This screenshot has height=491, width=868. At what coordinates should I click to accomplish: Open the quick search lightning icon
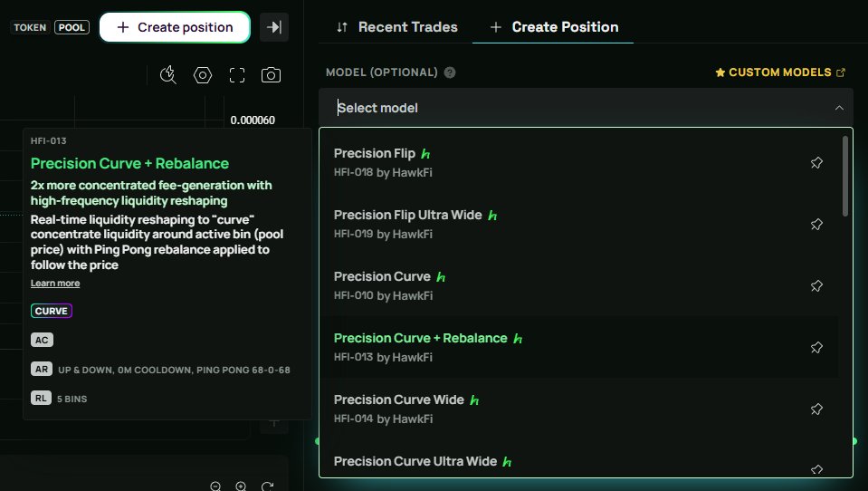click(168, 75)
